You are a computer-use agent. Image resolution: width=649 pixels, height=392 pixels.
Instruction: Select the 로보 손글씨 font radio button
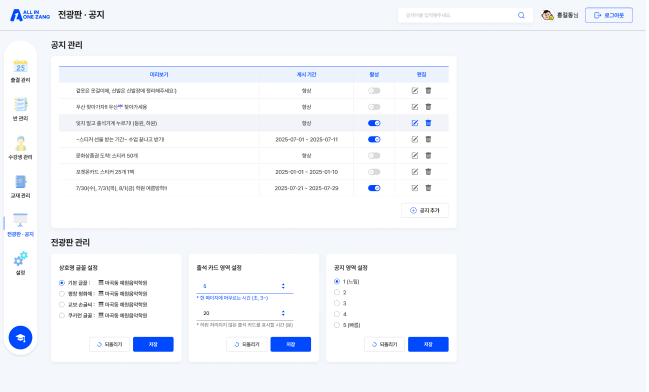pyautogui.click(x=62, y=305)
